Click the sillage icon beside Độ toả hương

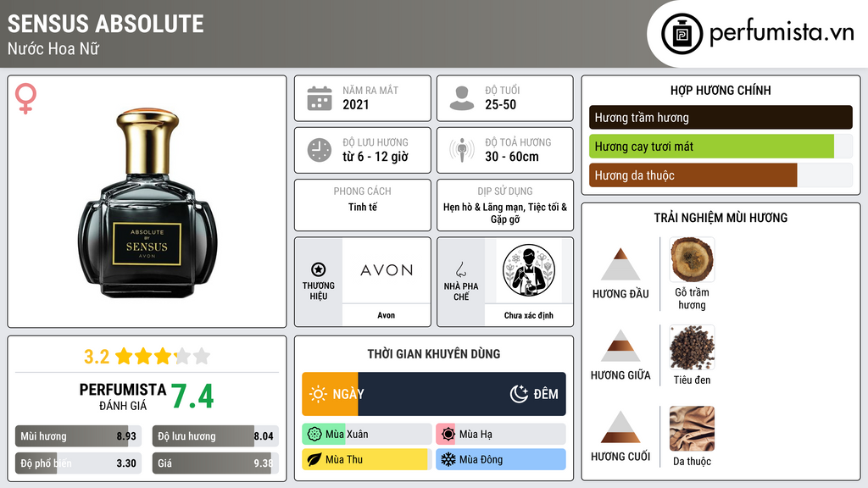pos(462,150)
